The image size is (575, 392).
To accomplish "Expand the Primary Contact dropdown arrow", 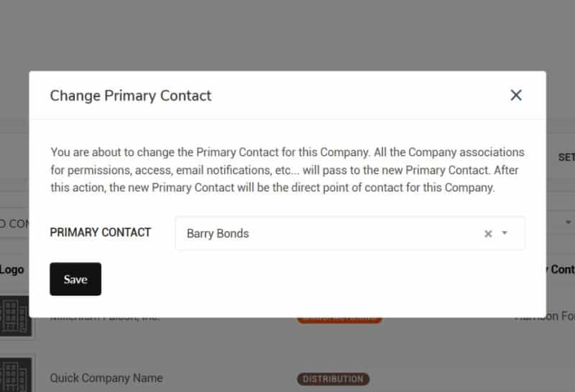I will click(x=505, y=233).
